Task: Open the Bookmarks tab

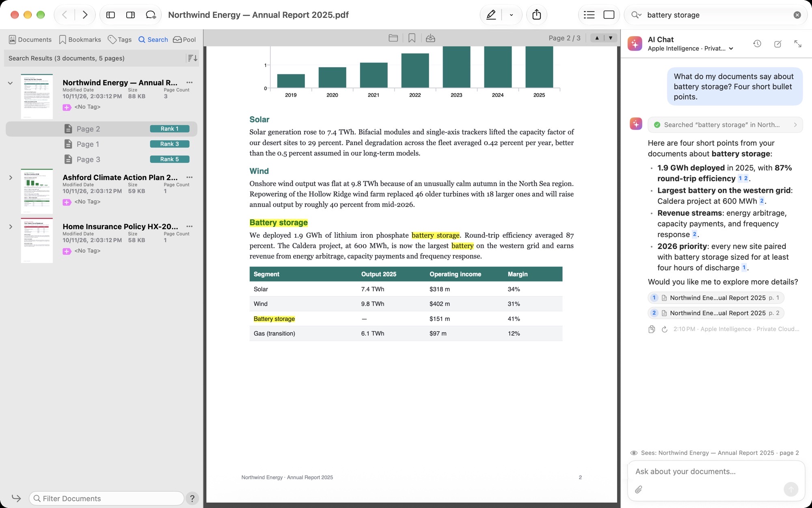Action: point(80,39)
